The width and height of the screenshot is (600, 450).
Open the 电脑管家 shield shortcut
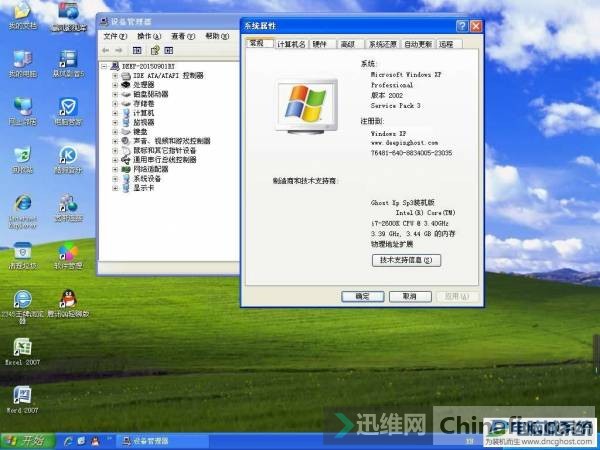(68, 111)
